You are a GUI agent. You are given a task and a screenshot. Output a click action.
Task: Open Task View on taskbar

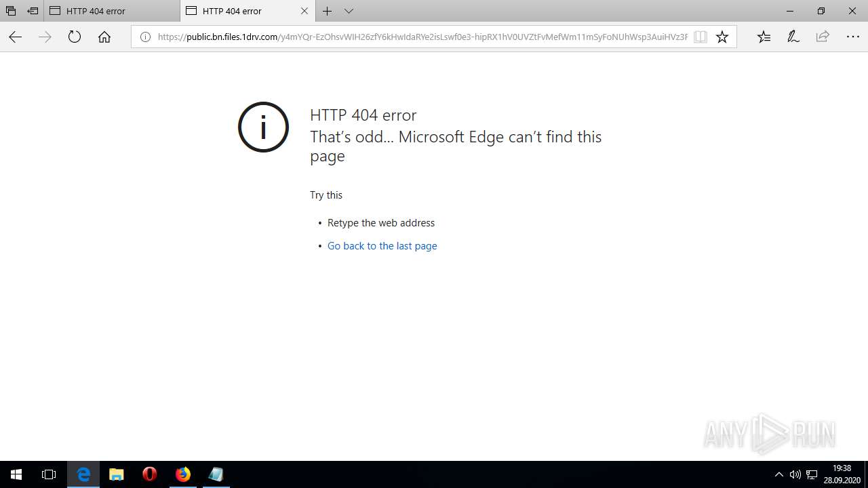(x=49, y=474)
